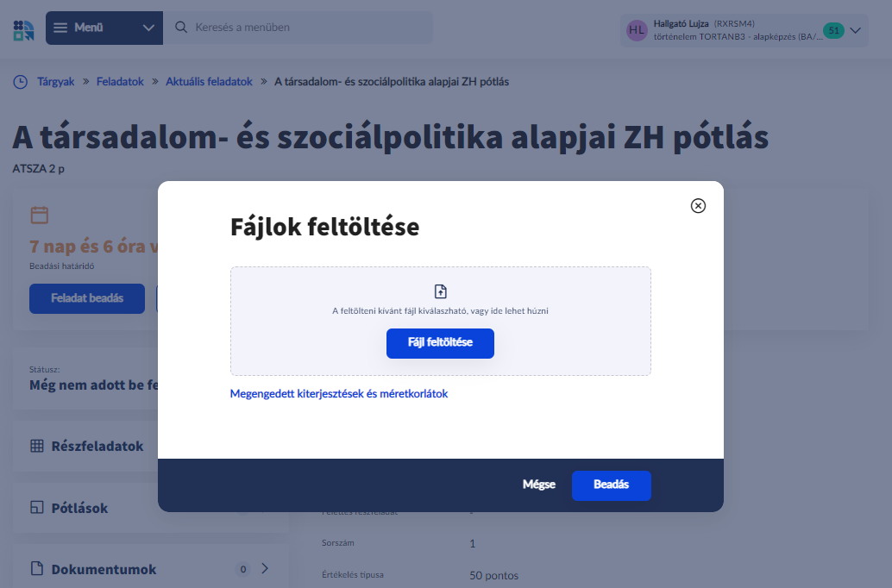Go to the Aktuális feladatok breadcrumb
The image size is (892, 588).
(209, 82)
